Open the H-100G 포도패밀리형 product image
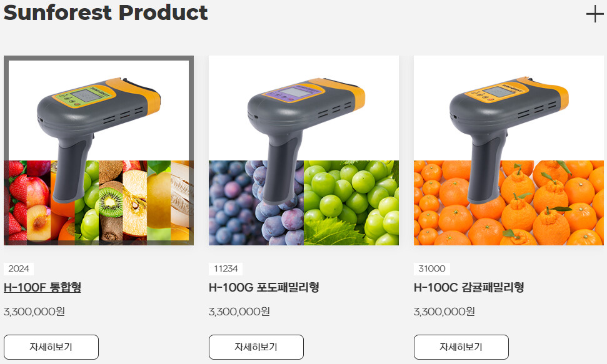Screen dimensions: 607x364 [x=304, y=150]
